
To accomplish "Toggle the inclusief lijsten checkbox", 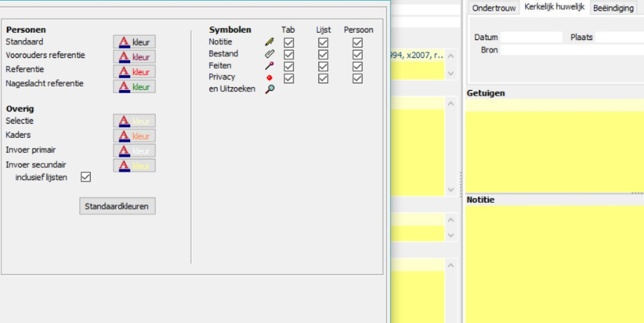I will 86,177.
